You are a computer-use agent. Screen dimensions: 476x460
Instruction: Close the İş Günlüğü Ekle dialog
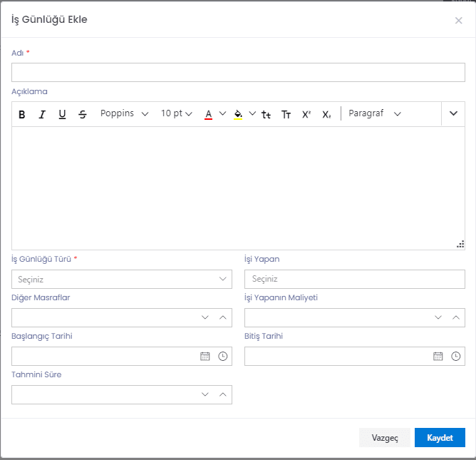point(458,21)
